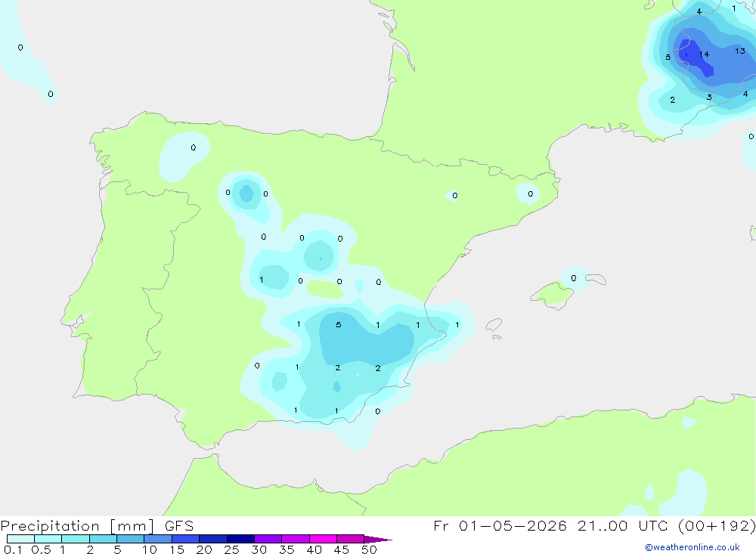The image size is (756, 554).
Task: Click the "Precipitation [mm]" title text
Action: pyautogui.click(x=77, y=526)
